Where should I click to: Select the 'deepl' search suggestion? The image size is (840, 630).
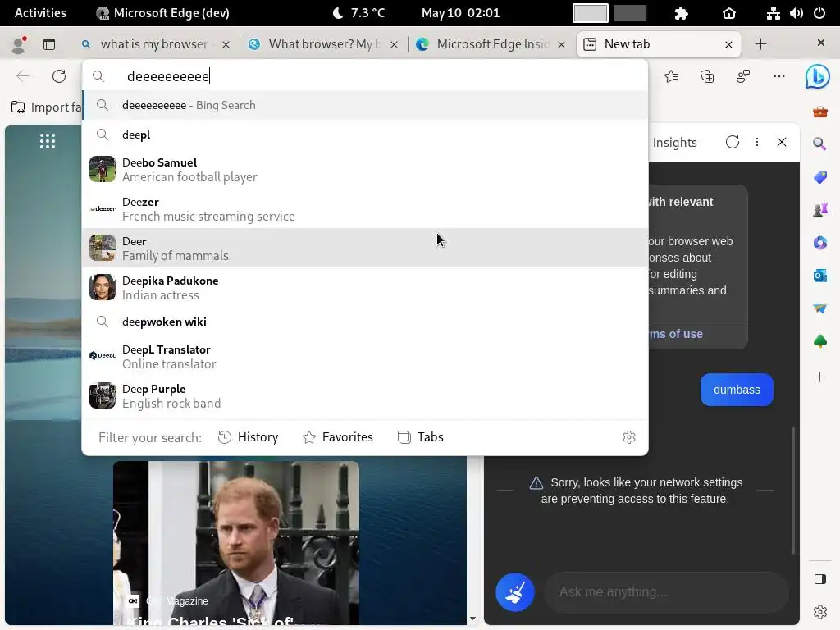[365, 135]
